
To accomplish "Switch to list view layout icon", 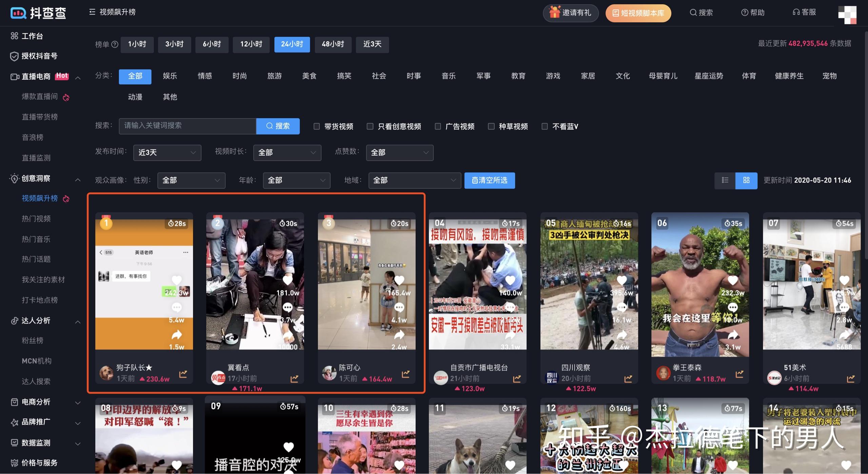I will click(725, 180).
